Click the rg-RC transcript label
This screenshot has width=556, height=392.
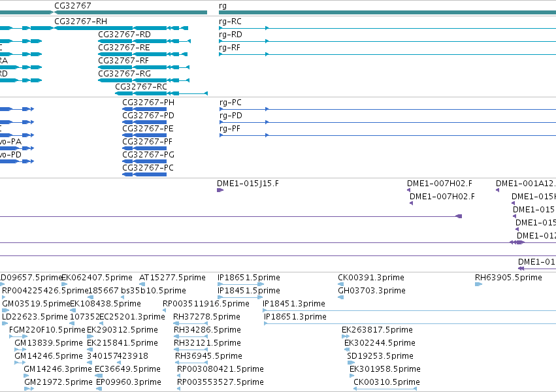[230, 22]
